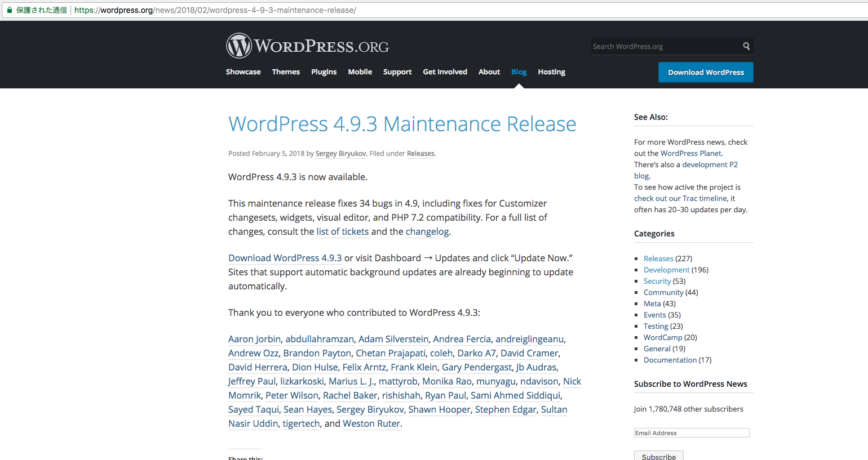Follow the changelog link
This screenshot has height=460, width=868.
point(427,231)
